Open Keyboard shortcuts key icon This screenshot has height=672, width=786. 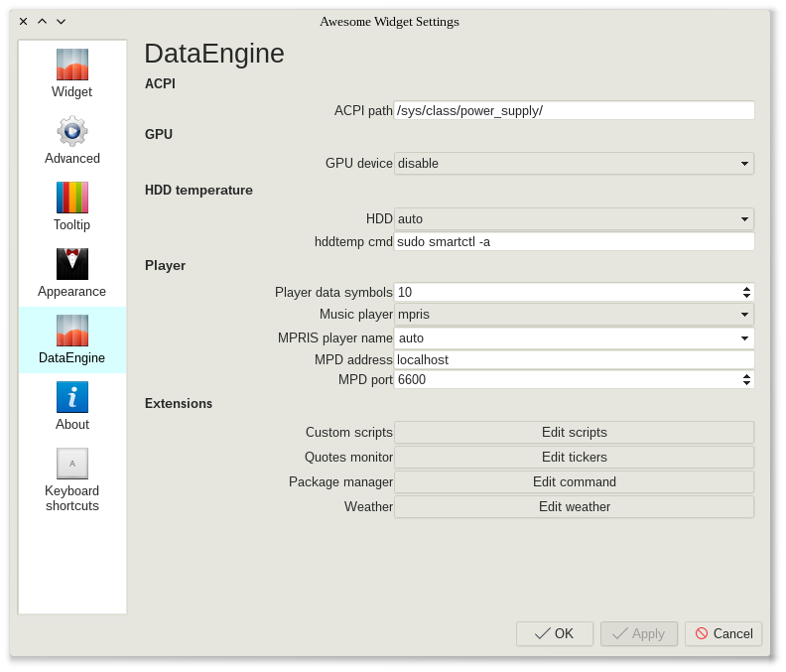coord(72,464)
